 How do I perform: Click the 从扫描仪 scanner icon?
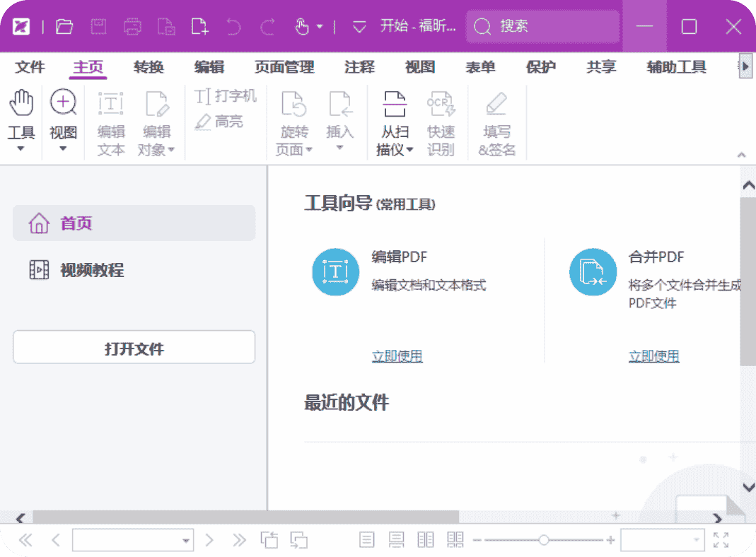395,105
